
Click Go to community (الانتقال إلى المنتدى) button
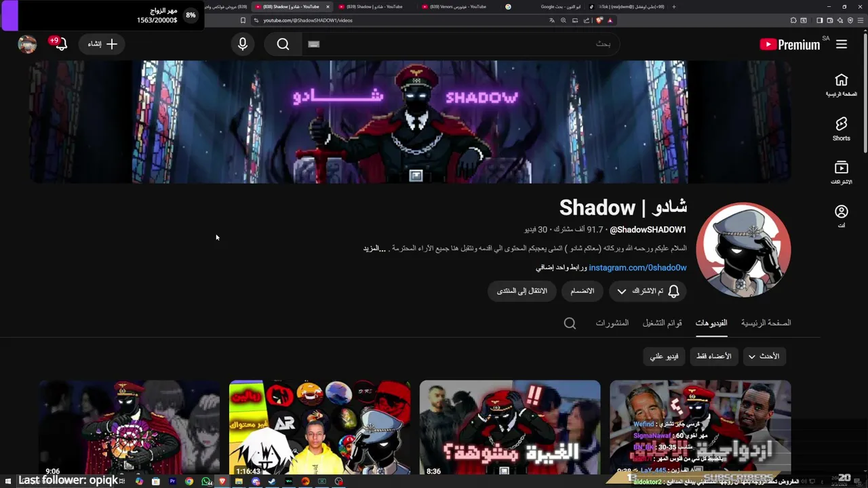(522, 291)
